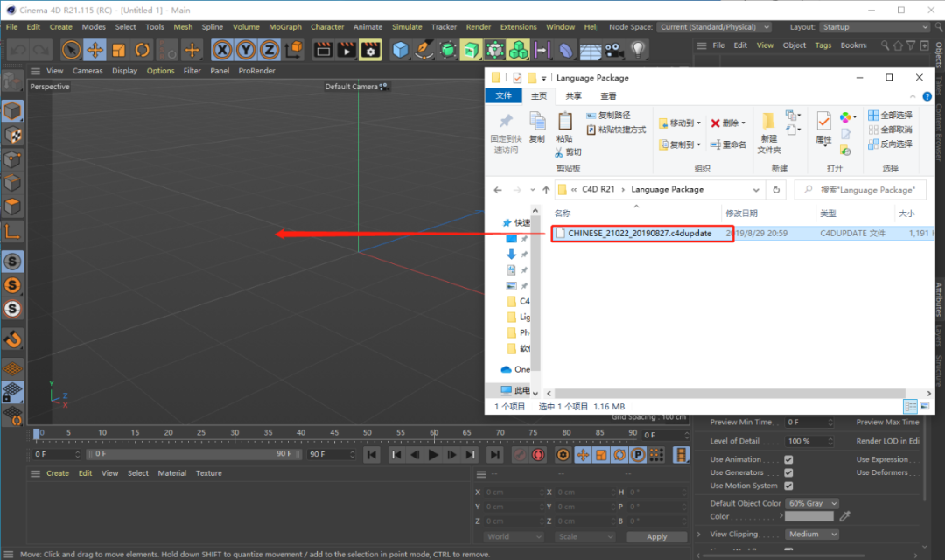Click Level of Detail 100% field
This screenshot has width=945, height=560.
click(x=809, y=441)
